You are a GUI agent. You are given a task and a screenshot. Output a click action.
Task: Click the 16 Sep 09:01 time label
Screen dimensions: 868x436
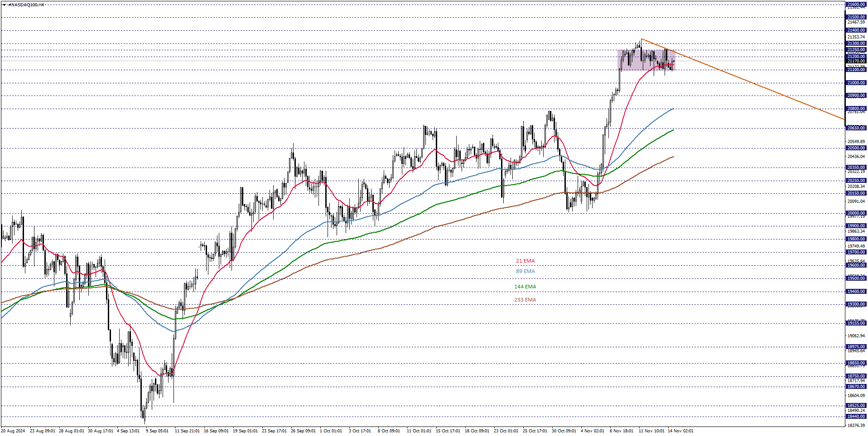tap(217, 431)
